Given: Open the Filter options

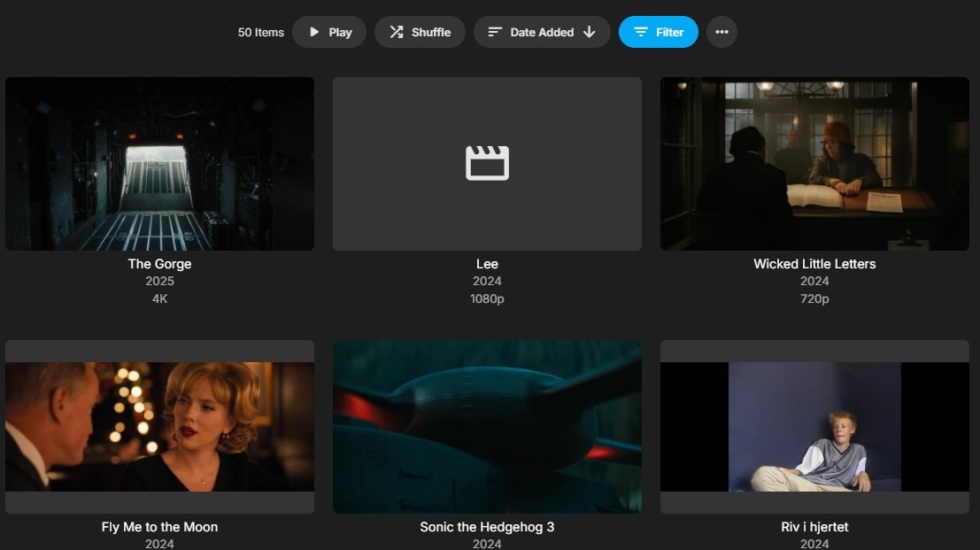Looking at the screenshot, I should pos(658,32).
